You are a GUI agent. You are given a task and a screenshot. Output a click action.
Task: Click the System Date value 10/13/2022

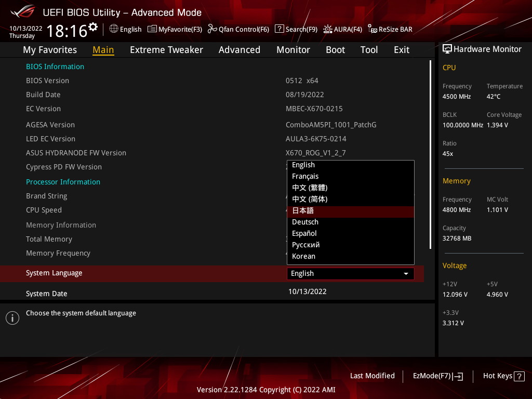[x=308, y=291]
